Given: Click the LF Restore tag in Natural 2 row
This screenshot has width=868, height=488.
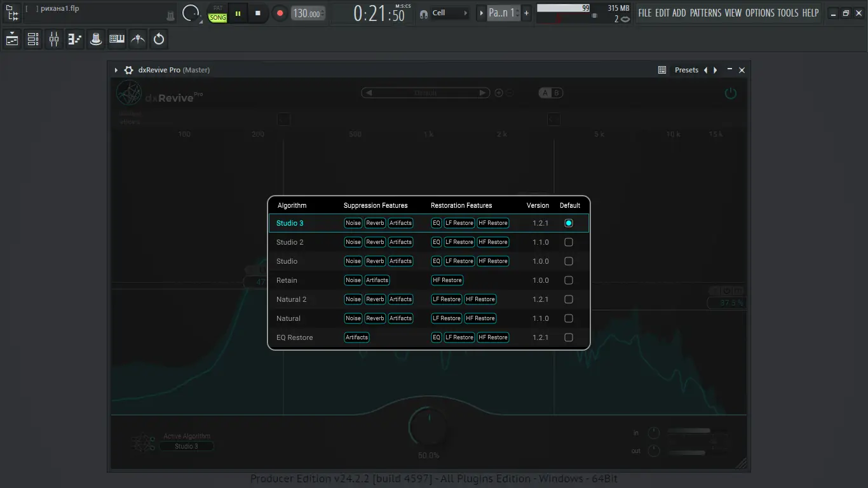Looking at the screenshot, I should click(447, 299).
